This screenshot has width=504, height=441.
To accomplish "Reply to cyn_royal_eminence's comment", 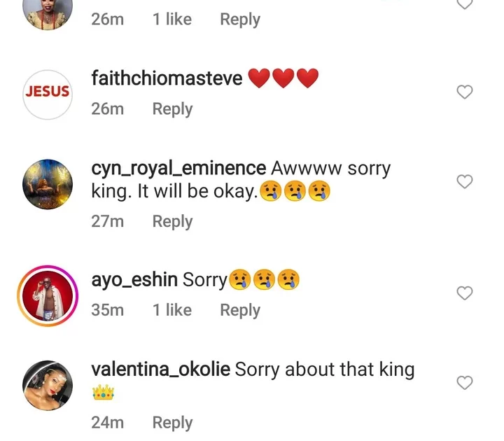I will point(172,221).
